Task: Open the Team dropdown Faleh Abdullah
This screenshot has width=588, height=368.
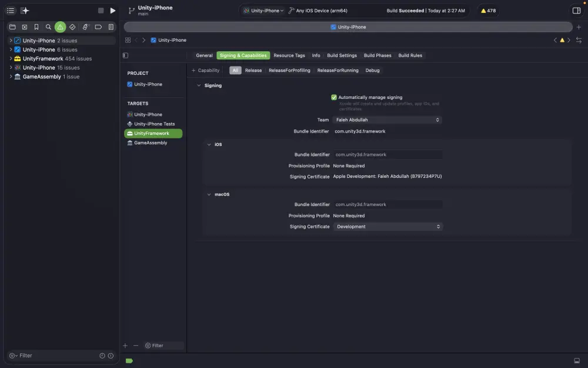Action: pos(387,120)
